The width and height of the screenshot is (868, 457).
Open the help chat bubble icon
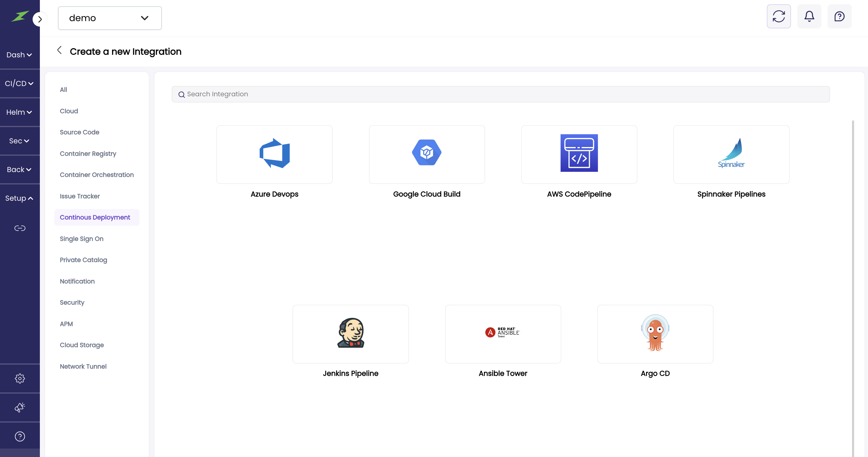[x=839, y=16]
